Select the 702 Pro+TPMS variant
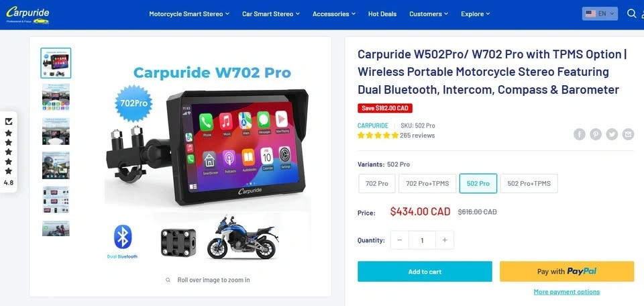This screenshot has width=644, height=306. pos(427,184)
